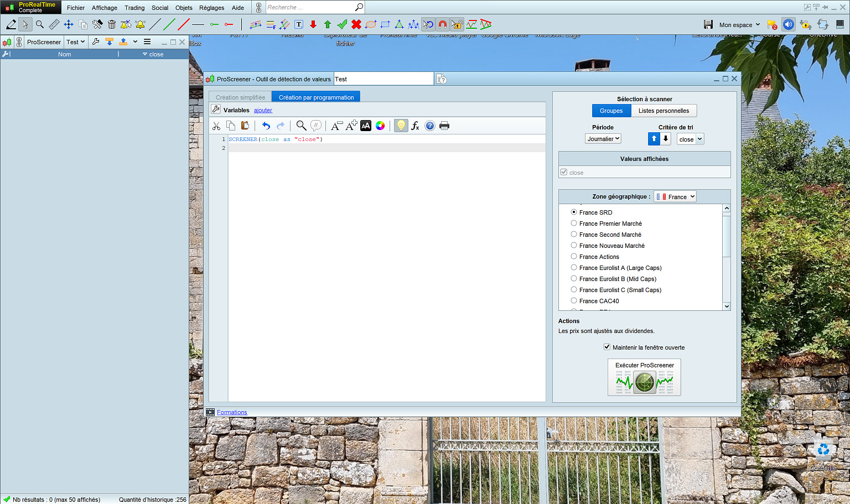850x504 pixels.
Task: Choose the ellipse drawing tool
Action: (371, 24)
